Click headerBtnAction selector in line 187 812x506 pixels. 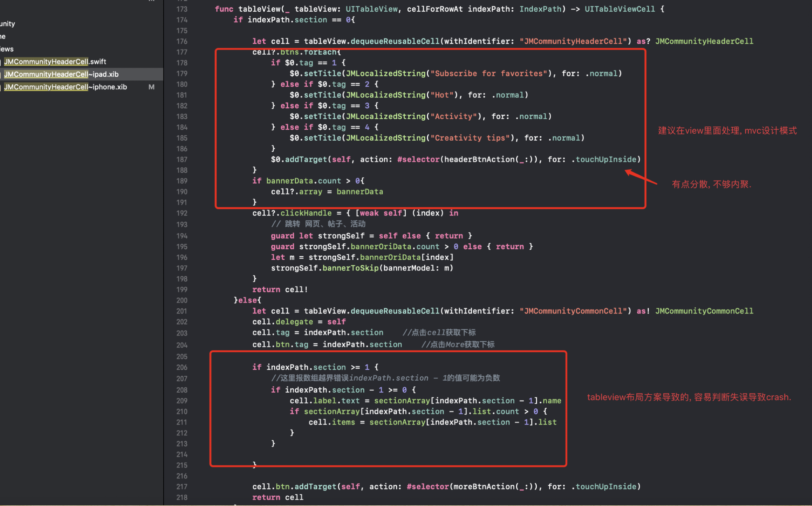tap(479, 160)
